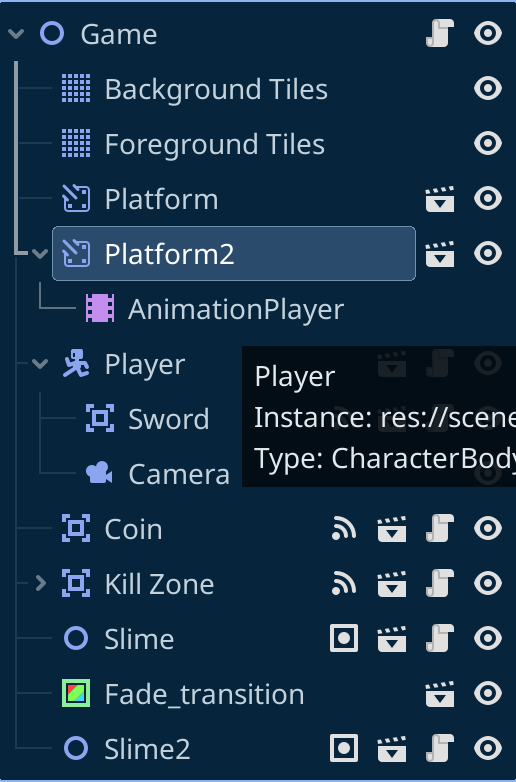The width and height of the screenshot is (516, 782).
Task: Collapse the Platform2 node children
Action: (x=40, y=254)
